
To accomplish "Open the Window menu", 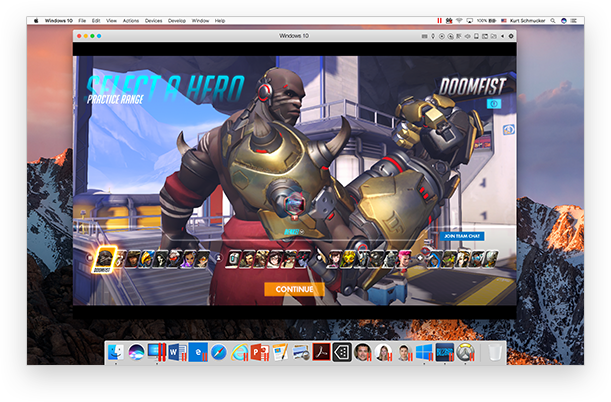I will (200, 21).
